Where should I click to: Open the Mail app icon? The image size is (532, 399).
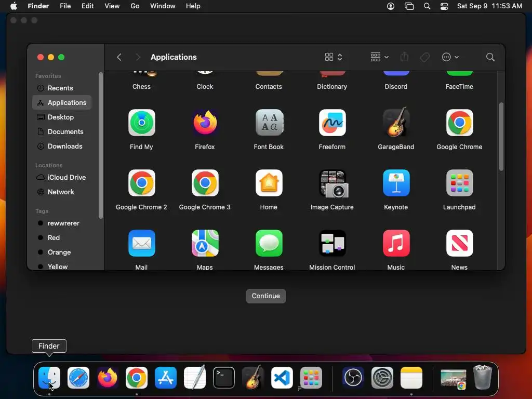pyautogui.click(x=141, y=243)
